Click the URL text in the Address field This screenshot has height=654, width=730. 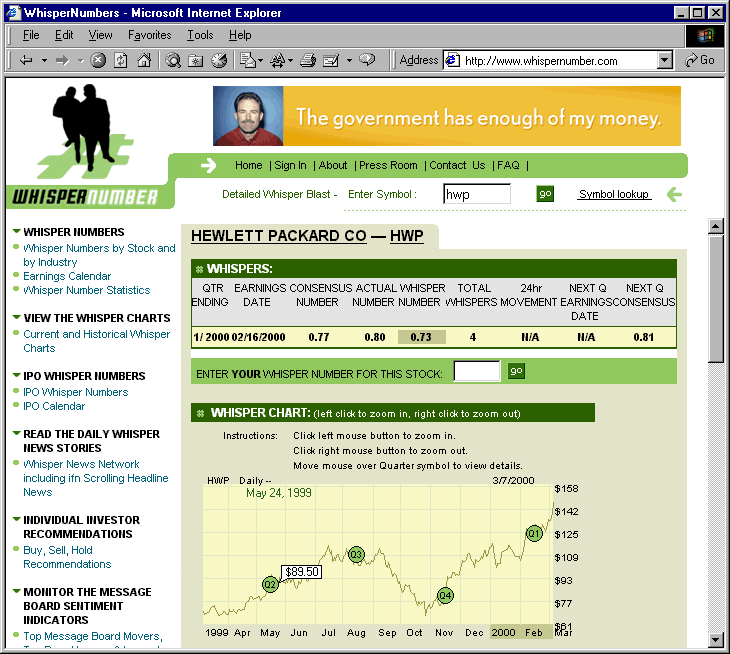tap(541, 61)
